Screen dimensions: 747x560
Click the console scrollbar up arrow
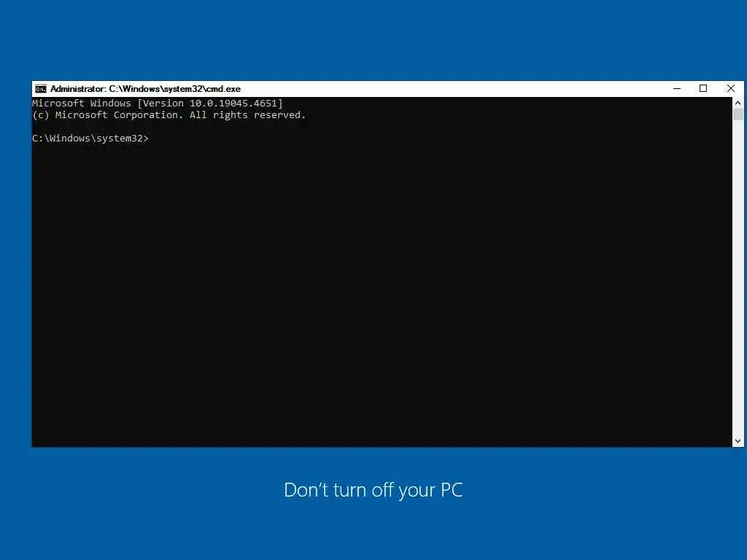click(738, 102)
